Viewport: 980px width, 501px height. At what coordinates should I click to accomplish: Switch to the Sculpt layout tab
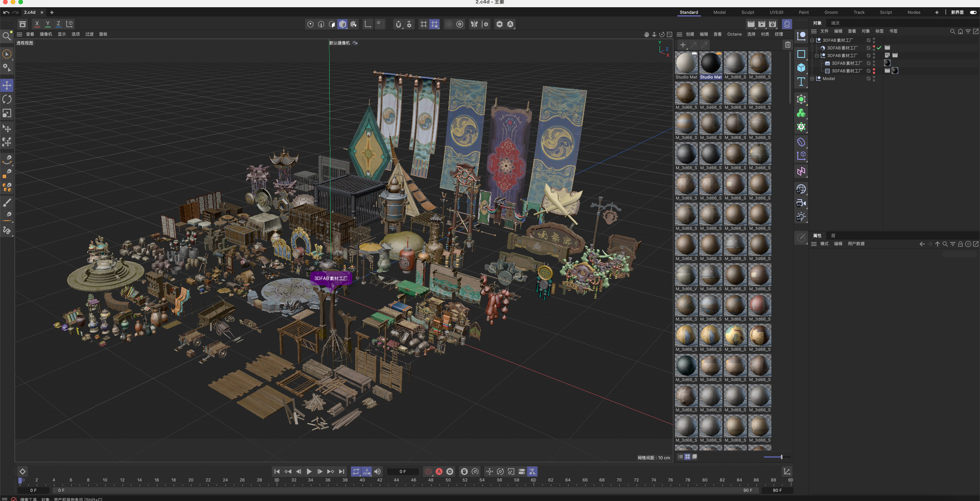(x=747, y=12)
